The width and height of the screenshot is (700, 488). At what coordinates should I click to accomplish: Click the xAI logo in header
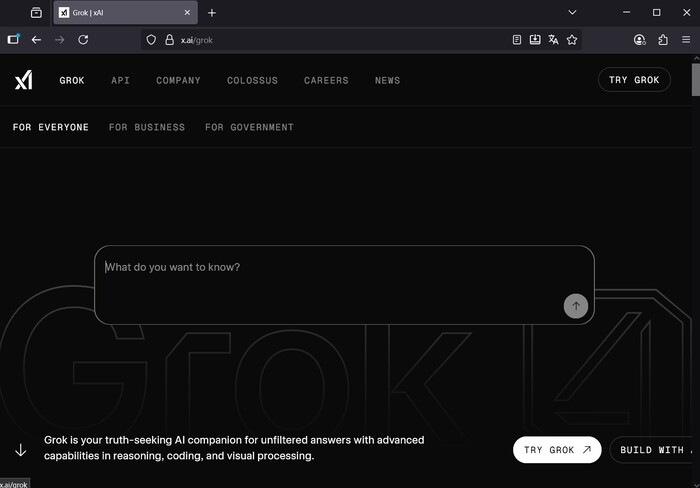24,80
